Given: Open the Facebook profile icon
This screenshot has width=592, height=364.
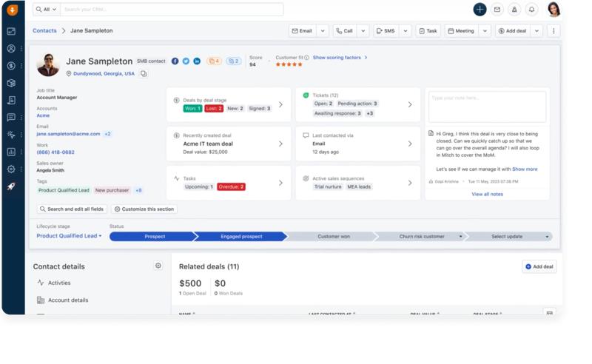Looking at the screenshot, I should pyautogui.click(x=175, y=61).
